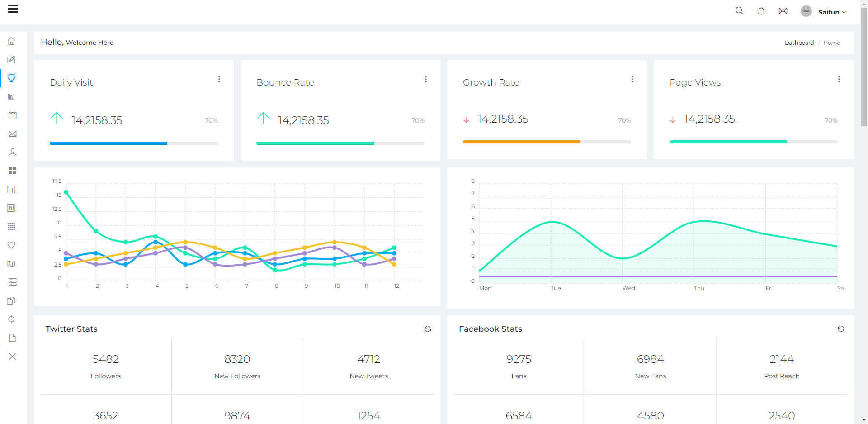Expand the Saifun user dropdown

(832, 12)
